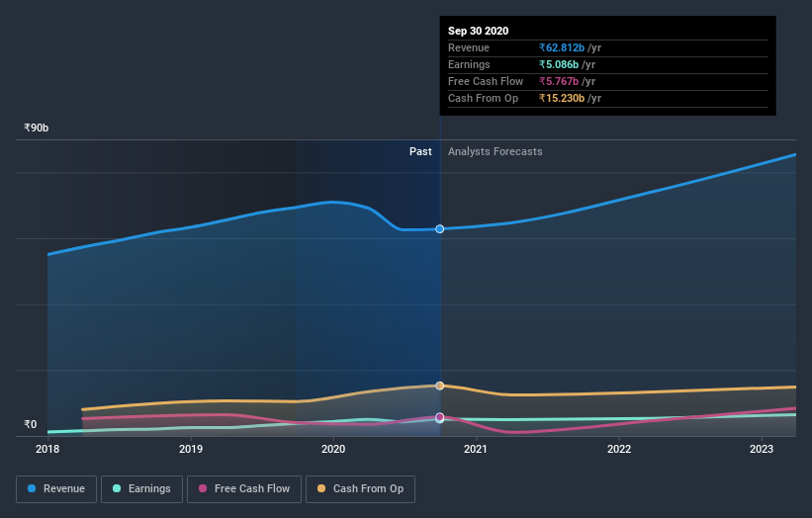Toggle the Revenue legend button
Screen dimensions: 812x518
coord(56,489)
